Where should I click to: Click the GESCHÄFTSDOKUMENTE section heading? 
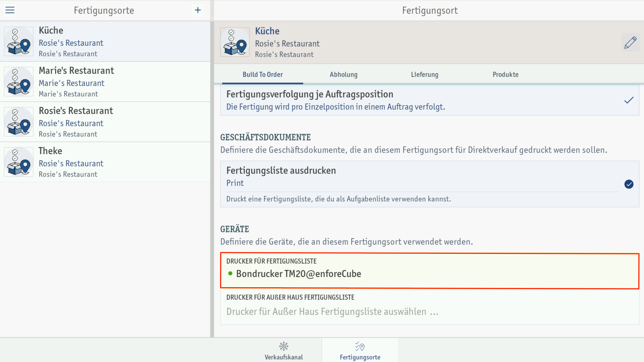coord(265,137)
